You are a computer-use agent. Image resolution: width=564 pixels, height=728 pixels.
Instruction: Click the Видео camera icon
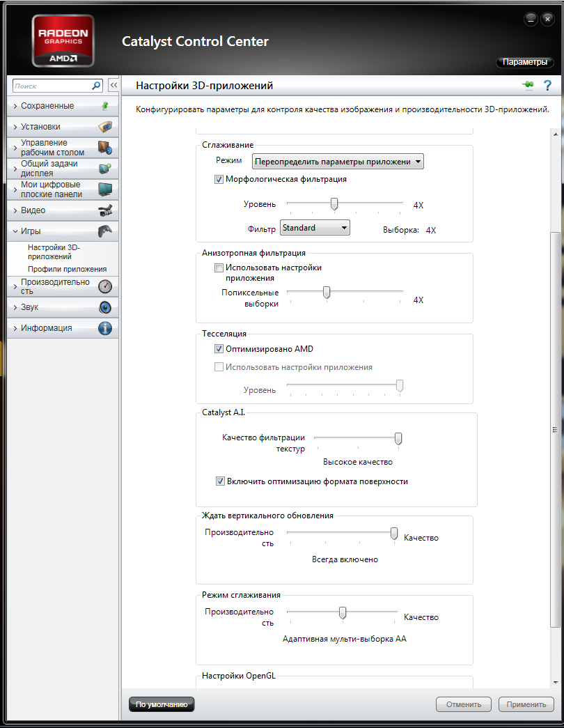click(x=105, y=210)
